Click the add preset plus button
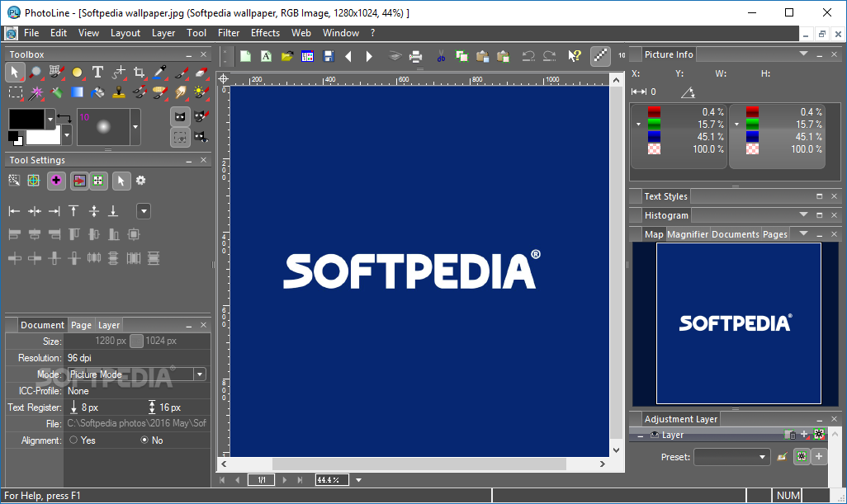The image size is (847, 504). [819, 456]
